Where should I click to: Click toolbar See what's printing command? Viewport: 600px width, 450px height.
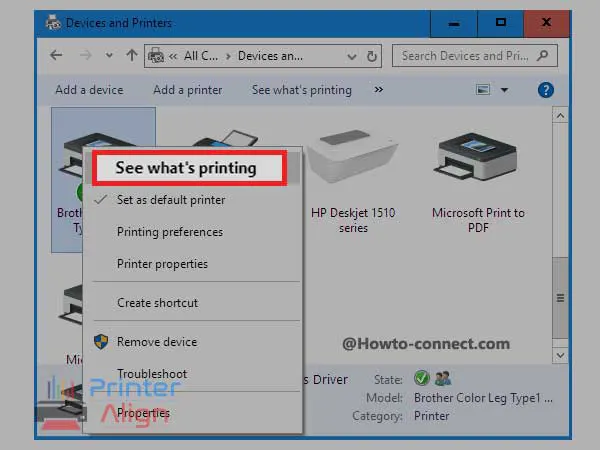[302, 90]
